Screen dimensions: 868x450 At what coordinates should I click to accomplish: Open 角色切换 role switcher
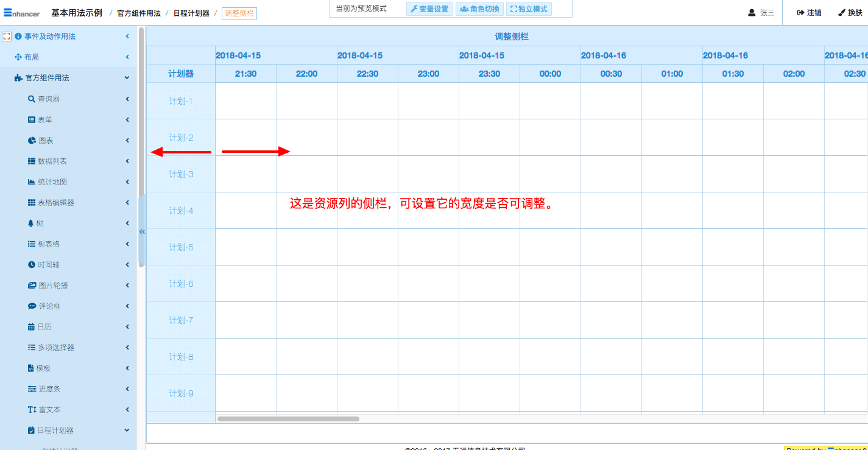click(x=479, y=9)
